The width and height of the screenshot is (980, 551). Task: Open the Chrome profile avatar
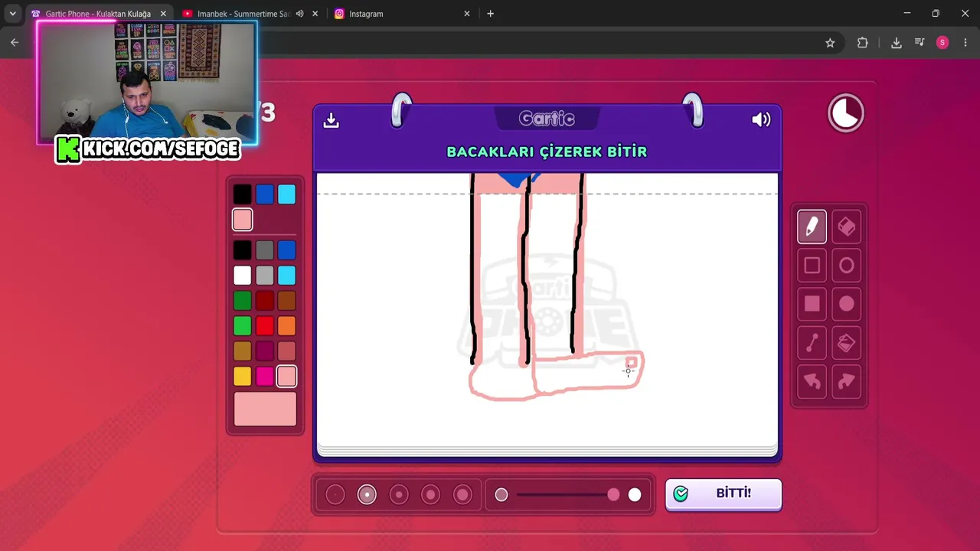point(942,43)
